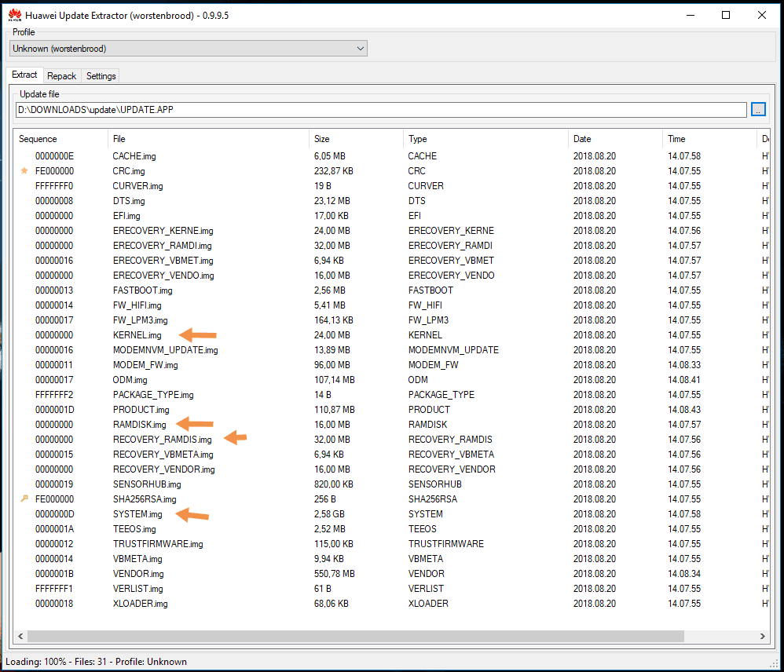Open the Settings tab
The height and width of the screenshot is (672, 784).
coord(101,76)
